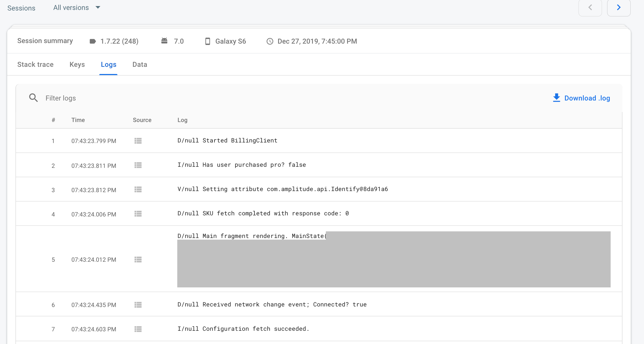
Task: Open the Keys tab
Action: [x=77, y=64]
